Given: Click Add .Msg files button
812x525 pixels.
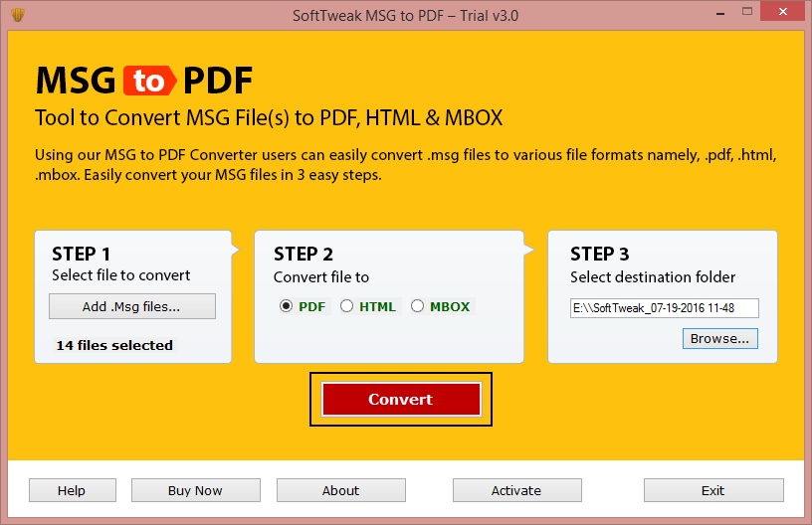Looking at the screenshot, I should point(132,306).
